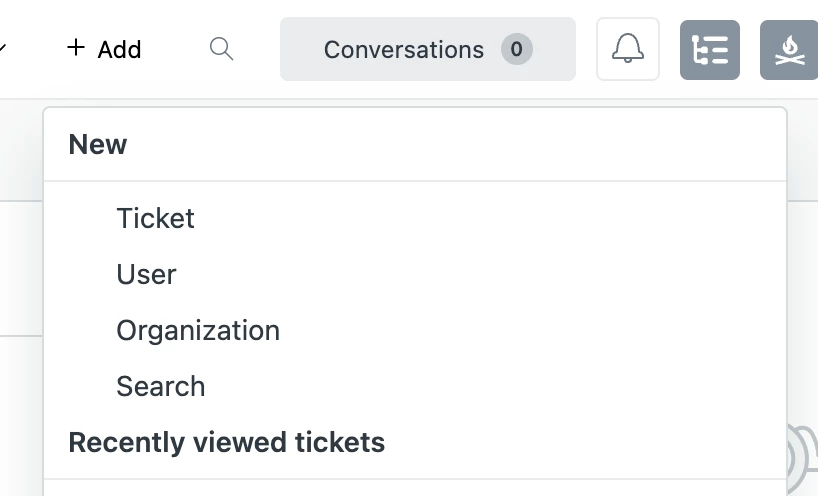Open the hierarchy tree view icon
Viewport: 818px width, 496px height.
point(710,50)
